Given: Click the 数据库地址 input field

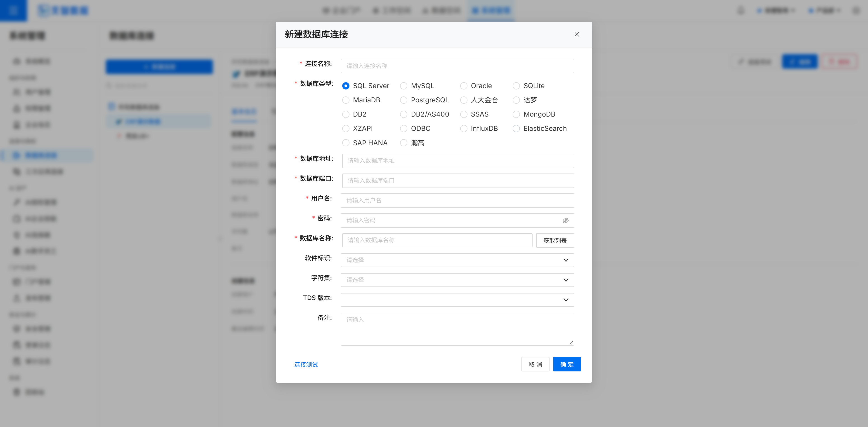Looking at the screenshot, I should coord(458,161).
